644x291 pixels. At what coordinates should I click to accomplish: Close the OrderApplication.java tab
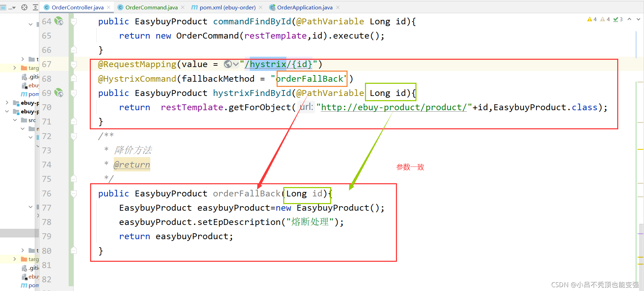coord(337,7)
